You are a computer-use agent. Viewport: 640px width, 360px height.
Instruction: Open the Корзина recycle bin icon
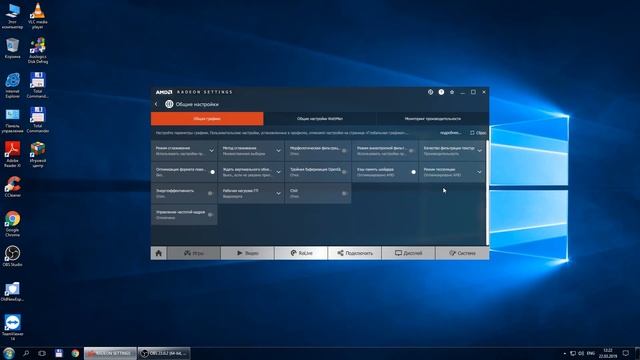click(12, 48)
